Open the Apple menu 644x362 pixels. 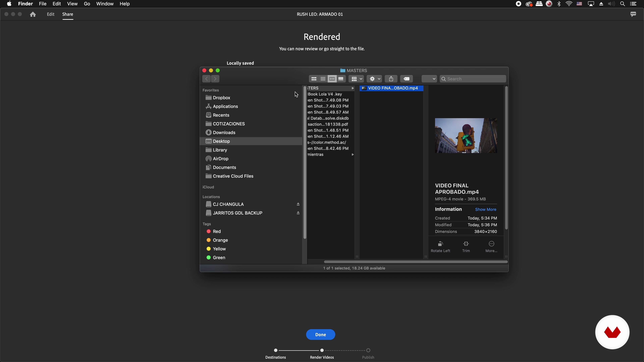tap(9, 4)
